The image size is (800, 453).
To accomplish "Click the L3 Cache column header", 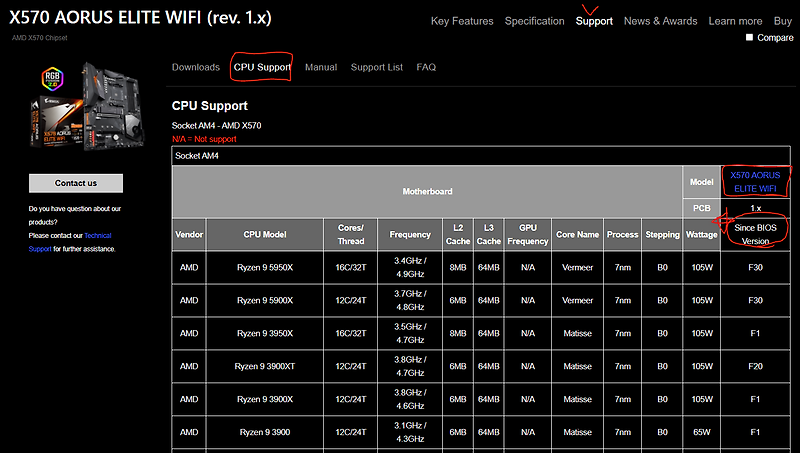I will pos(488,235).
